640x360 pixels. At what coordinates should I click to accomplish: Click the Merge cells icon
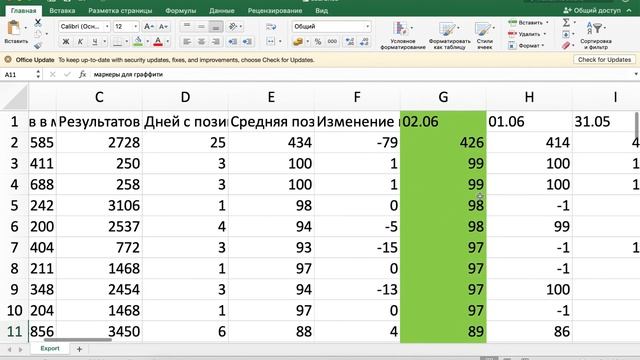[x=271, y=41]
